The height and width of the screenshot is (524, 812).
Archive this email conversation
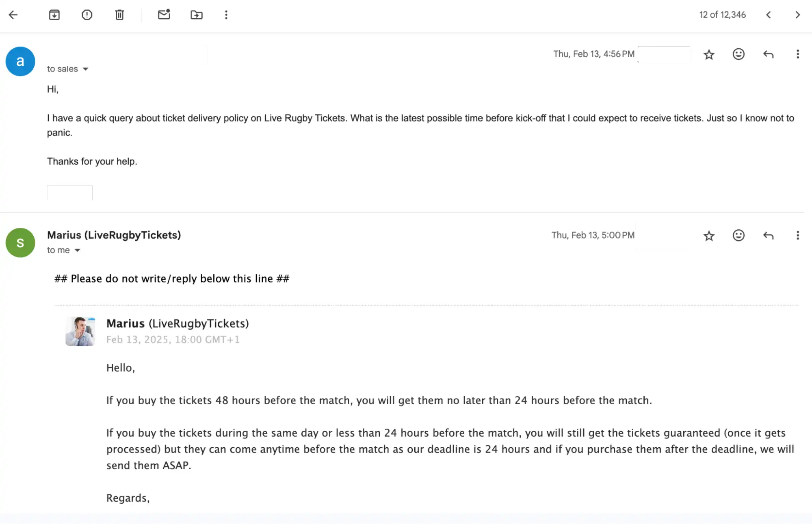coord(54,15)
